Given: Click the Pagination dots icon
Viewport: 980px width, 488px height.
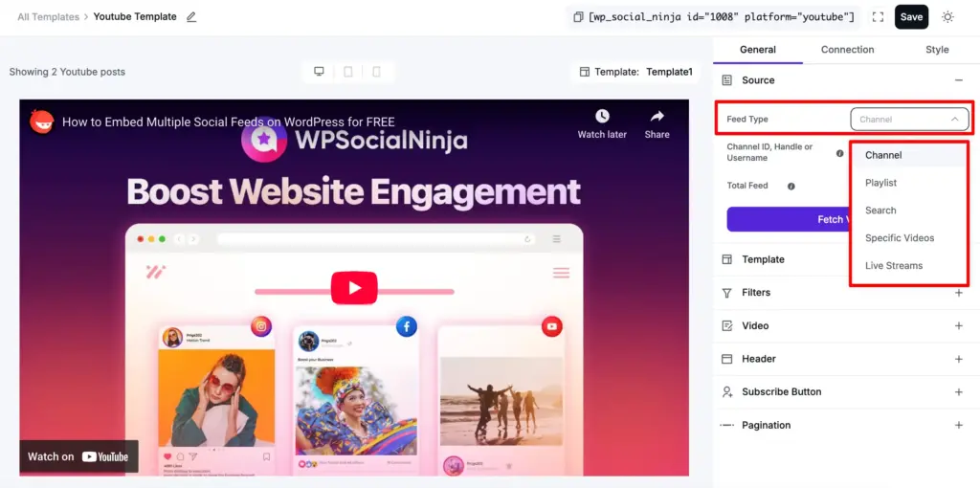Looking at the screenshot, I should tap(726, 425).
